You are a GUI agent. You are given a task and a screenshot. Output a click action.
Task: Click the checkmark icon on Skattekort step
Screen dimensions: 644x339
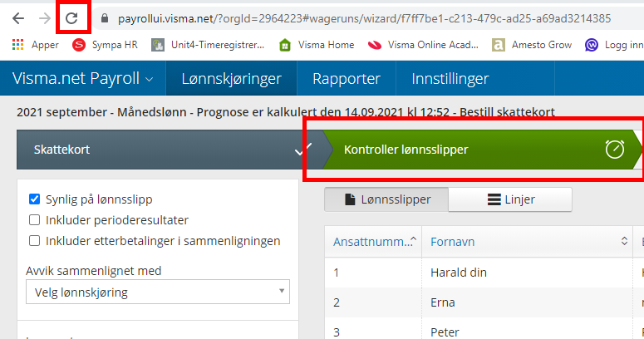point(303,150)
